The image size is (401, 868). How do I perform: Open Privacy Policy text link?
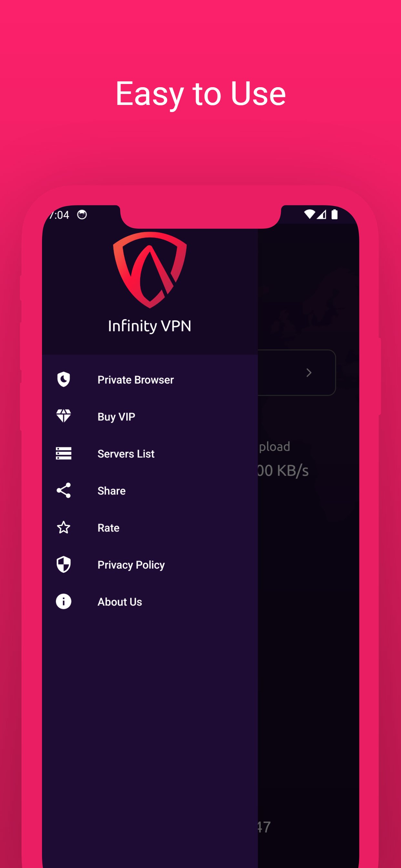(x=131, y=565)
